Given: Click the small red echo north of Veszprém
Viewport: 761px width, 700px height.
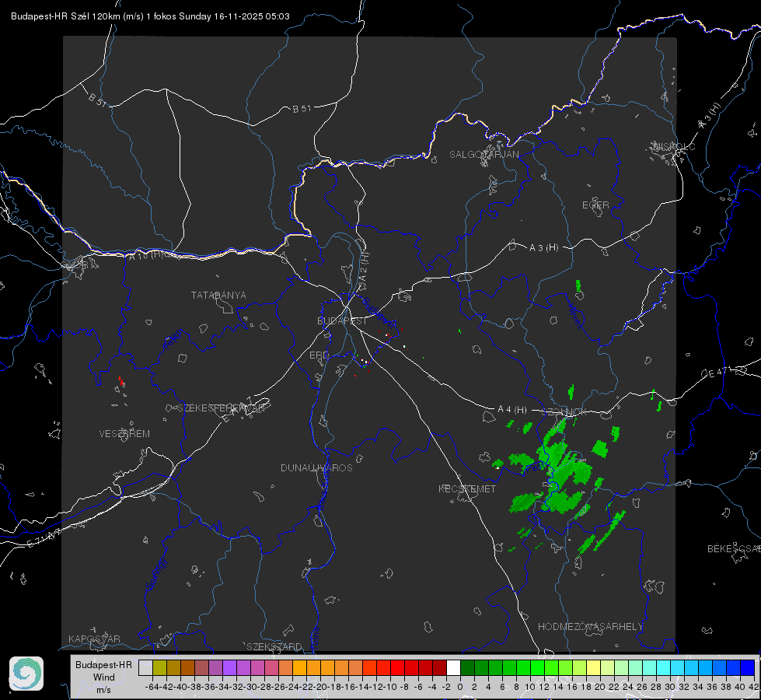Looking at the screenshot, I should 120,381.
